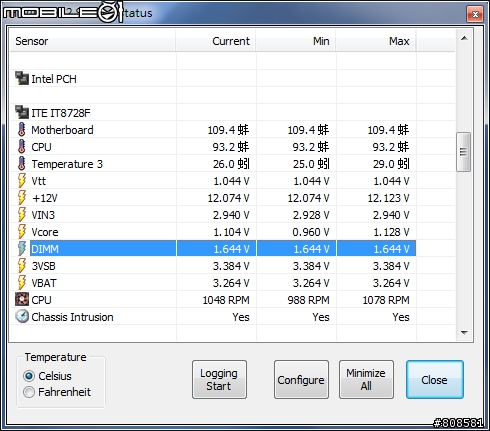
Task: Click the vertical scrollbar thumb
Action: 463,152
